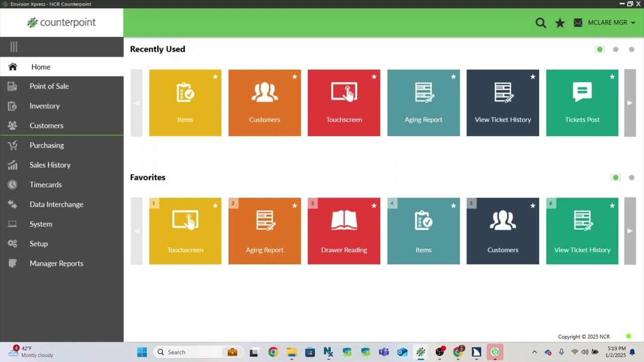This screenshot has width=644, height=362.
Task: Open Outlook from the taskbar
Action: (403, 352)
